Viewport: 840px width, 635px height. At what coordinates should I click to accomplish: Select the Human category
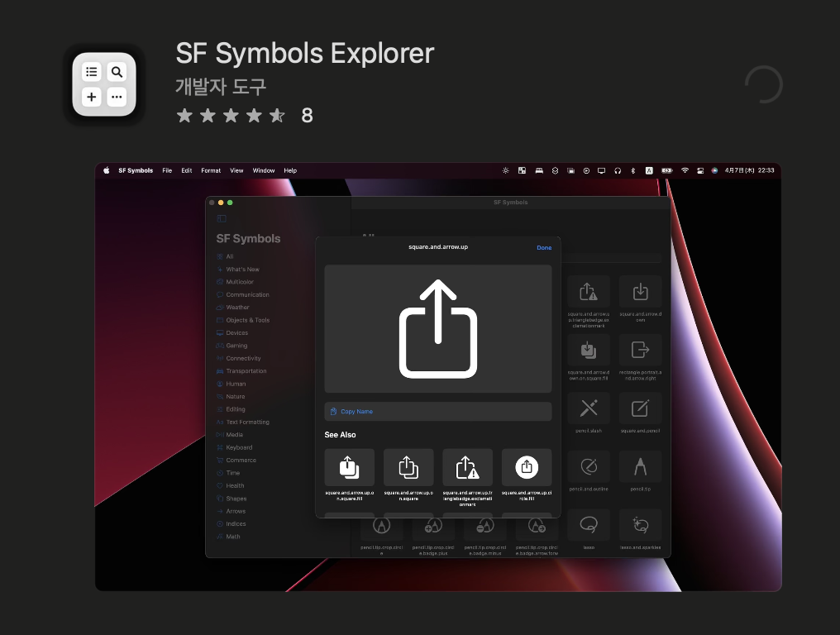pos(231,384)
